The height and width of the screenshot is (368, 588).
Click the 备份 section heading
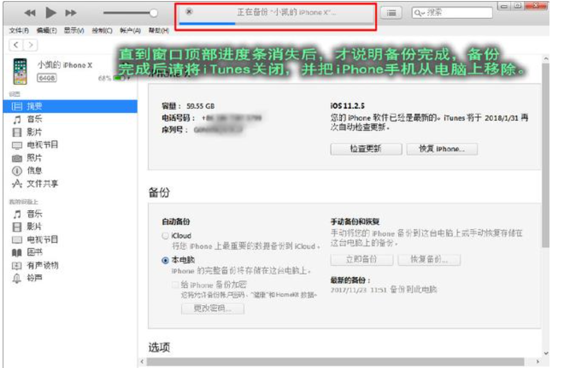coord(159,192)
